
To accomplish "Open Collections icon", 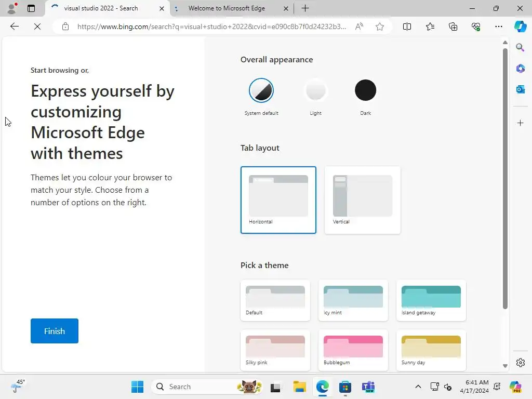I will point(453,26).
